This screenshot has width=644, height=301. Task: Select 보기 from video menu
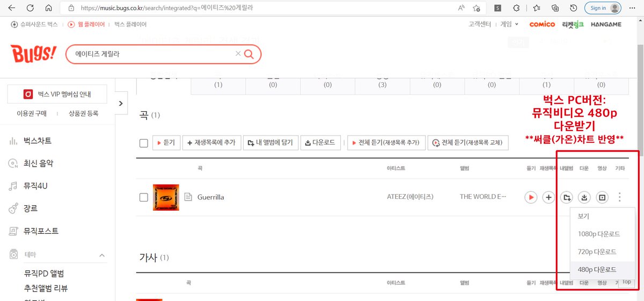[x=601, y=217]
